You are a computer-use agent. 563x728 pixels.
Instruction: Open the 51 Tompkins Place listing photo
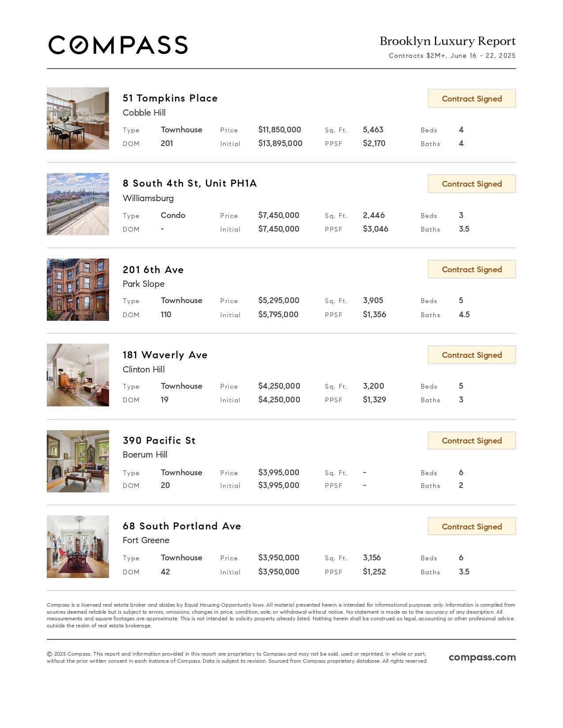point(78,118)
